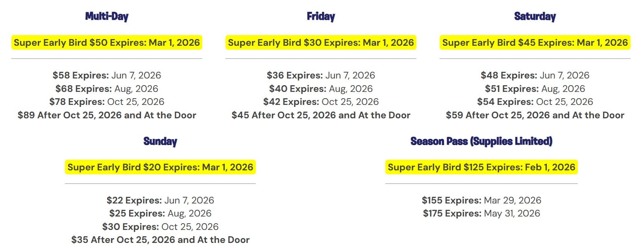Click $59 After Oct 25 At the Door

point(535,115)
